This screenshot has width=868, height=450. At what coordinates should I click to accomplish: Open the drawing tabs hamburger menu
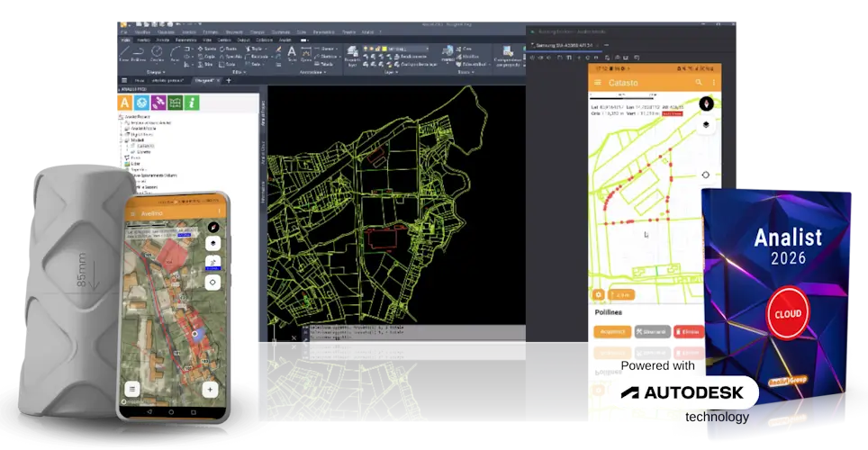[x=124, y=80]
